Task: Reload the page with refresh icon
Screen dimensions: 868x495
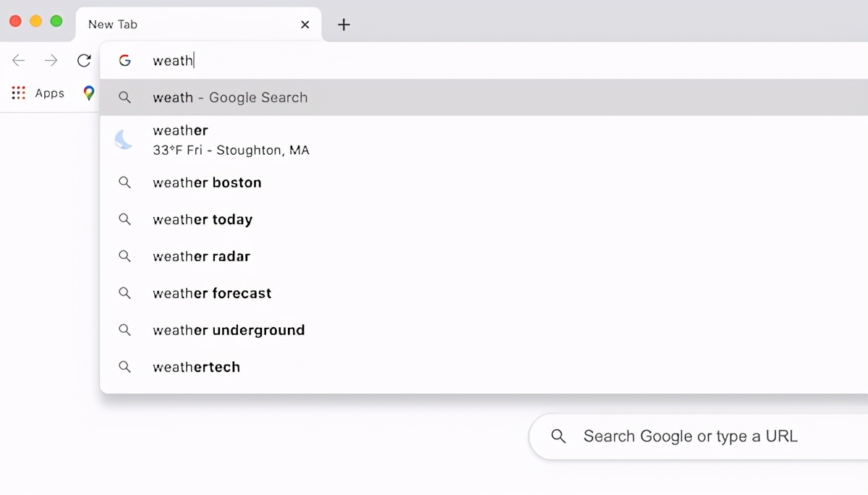Action: point(84,61)
